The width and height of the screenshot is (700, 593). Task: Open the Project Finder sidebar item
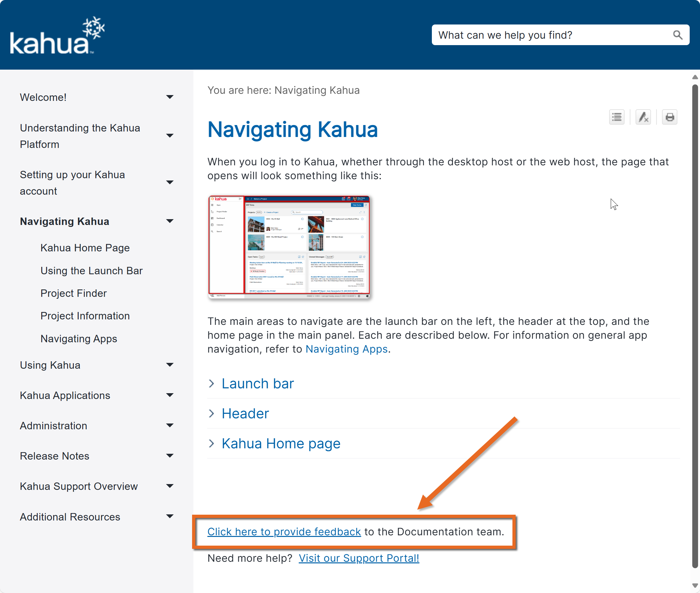point(73,293)
